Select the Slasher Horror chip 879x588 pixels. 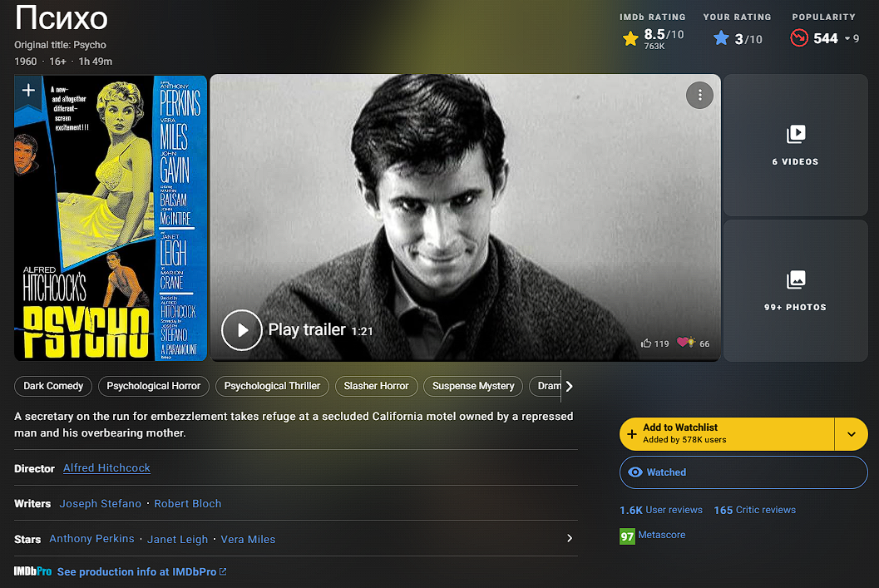(376, 386)
